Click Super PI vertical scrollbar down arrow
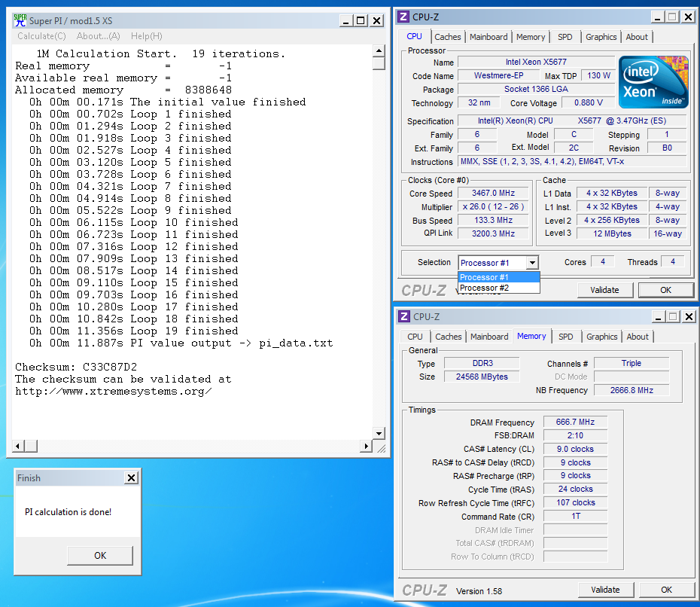Image resolution: width=700 pixels, height=607 pixels. 379,433
